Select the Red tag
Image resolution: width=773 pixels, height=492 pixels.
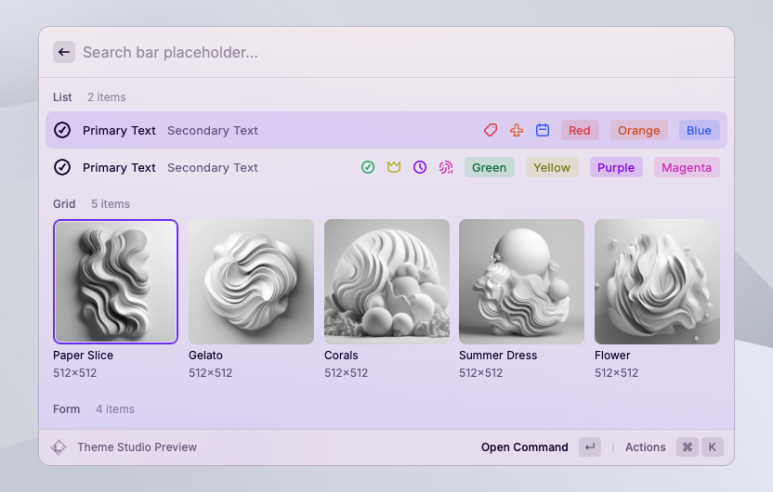(x=580, y=130)
